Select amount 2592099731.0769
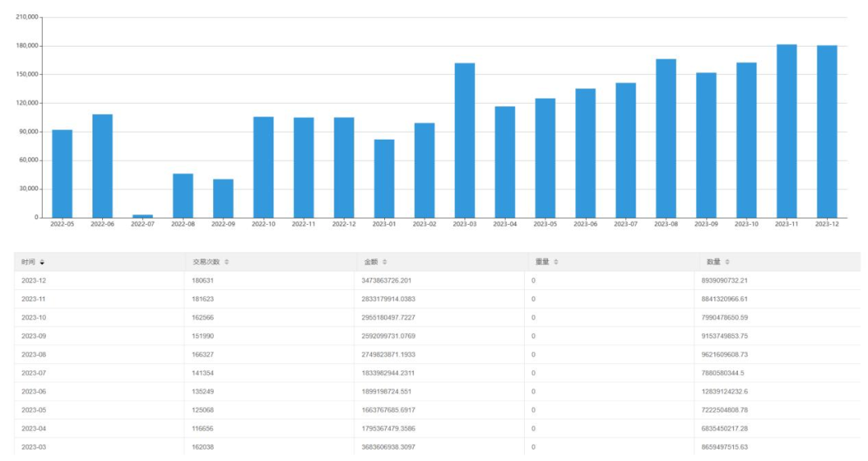The image size is (868, 461). coord(388,336)
